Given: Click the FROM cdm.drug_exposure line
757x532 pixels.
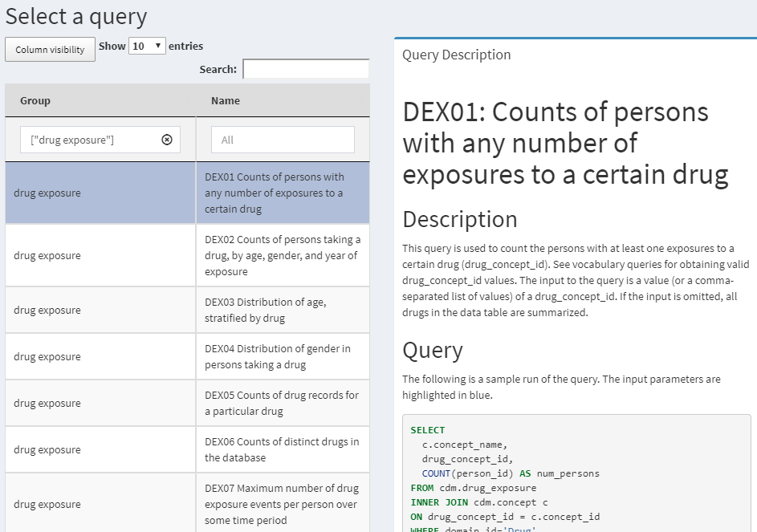Looking at the screenshot, I should click(474, 488).
